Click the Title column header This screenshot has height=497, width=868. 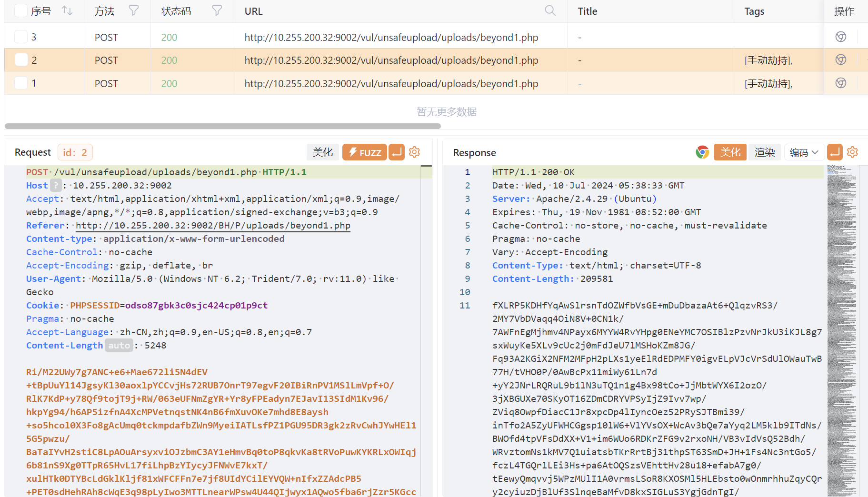coord(588,11)
